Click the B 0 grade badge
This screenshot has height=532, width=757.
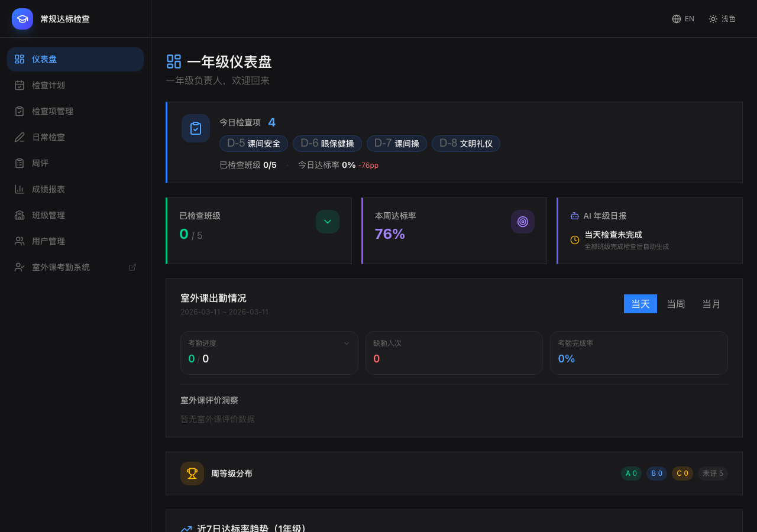656,473
